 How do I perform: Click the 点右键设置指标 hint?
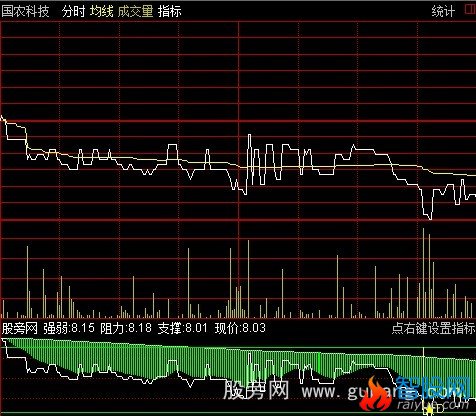(433, 328)
